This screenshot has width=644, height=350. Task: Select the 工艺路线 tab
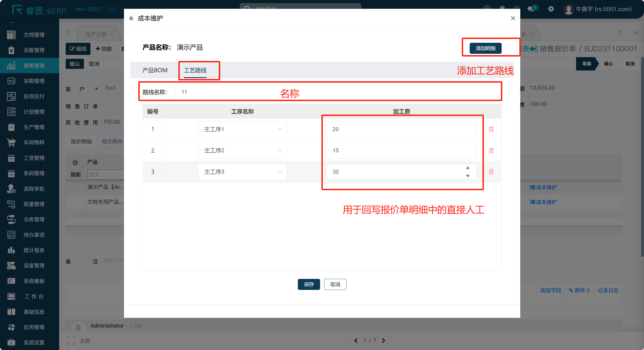(x=195, y=70)
